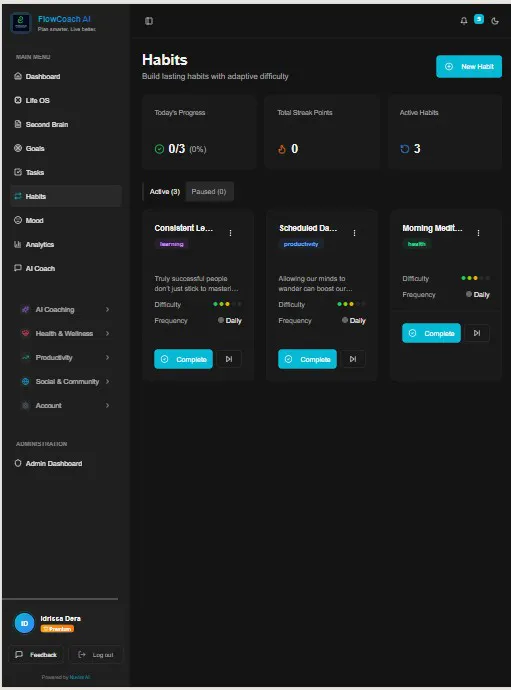The height and width of the screenshot is (690, 511).
Task: Click the Life OS icon
Action: click(18, 100)
